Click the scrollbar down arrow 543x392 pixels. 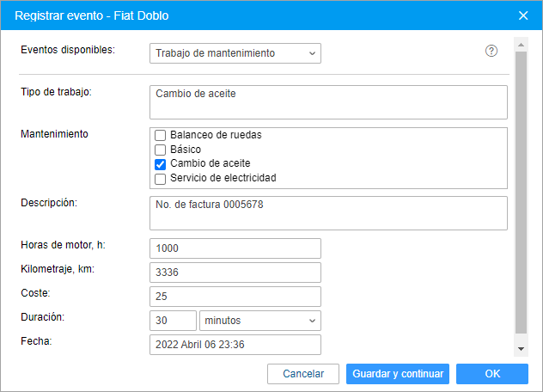(x=521, y=349)
